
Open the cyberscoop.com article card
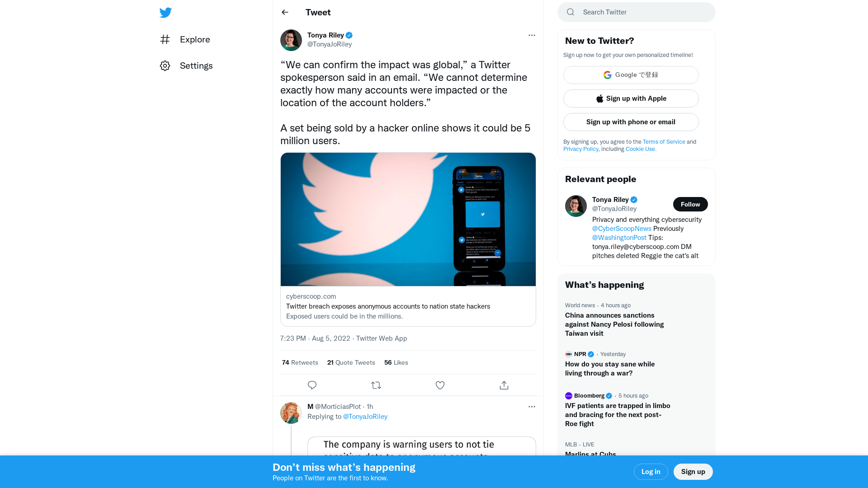(x=408, y=306)
